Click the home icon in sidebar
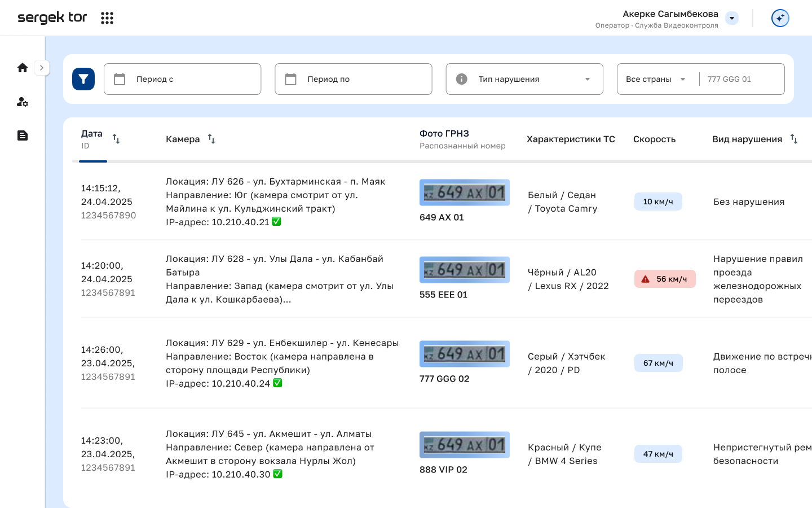This screenshot has width=812, height=508. (23, 68)
